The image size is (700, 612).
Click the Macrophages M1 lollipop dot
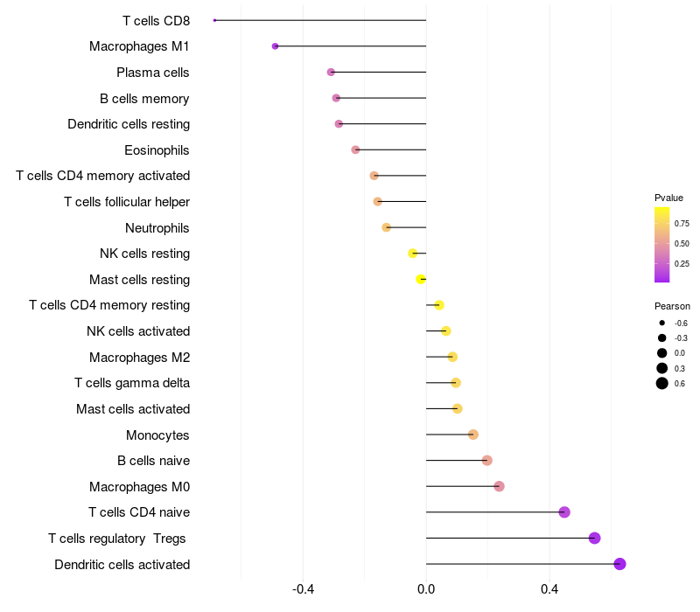tap(275, 46)
